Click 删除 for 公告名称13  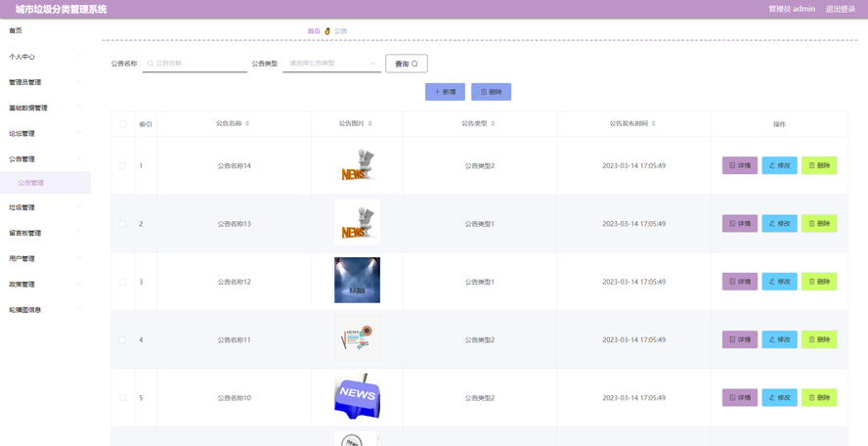pyautogui.click(x=819, y=224)
